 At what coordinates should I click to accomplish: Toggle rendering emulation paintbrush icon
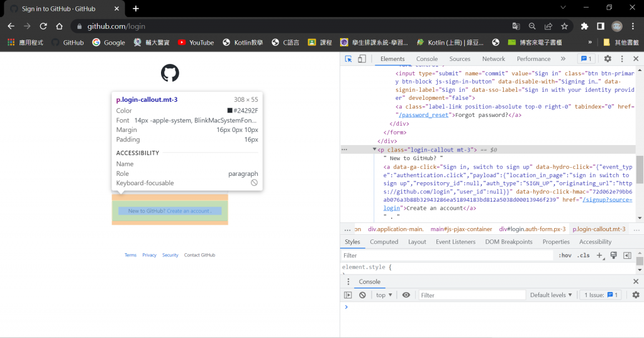point(614,255)
